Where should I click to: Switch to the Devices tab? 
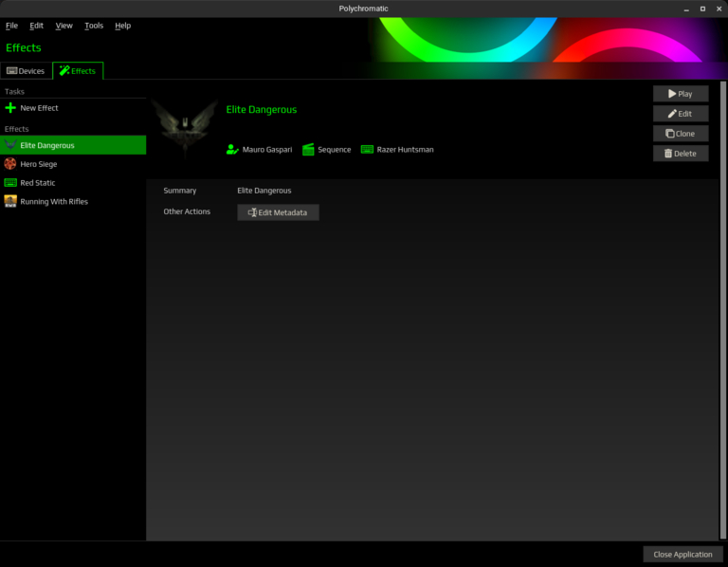26,71
